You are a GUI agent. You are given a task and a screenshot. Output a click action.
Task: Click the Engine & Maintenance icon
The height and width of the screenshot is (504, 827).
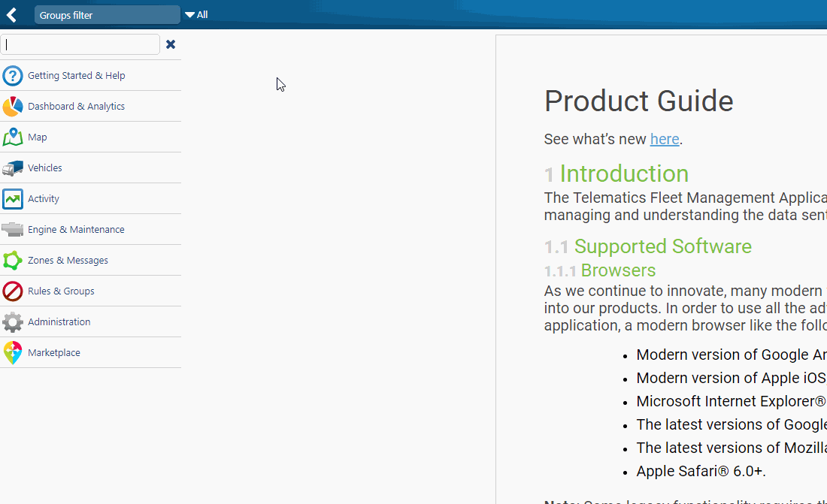(x=13, y=230)
